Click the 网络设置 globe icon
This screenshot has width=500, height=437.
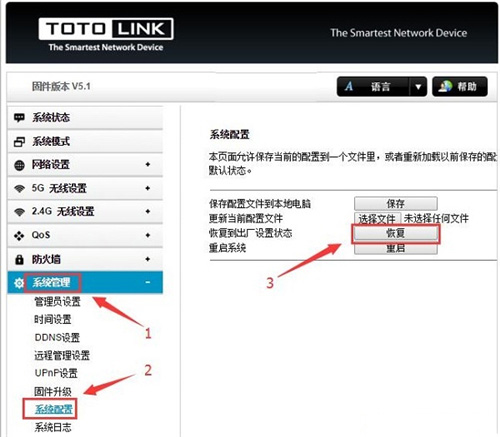coord(19,165)
